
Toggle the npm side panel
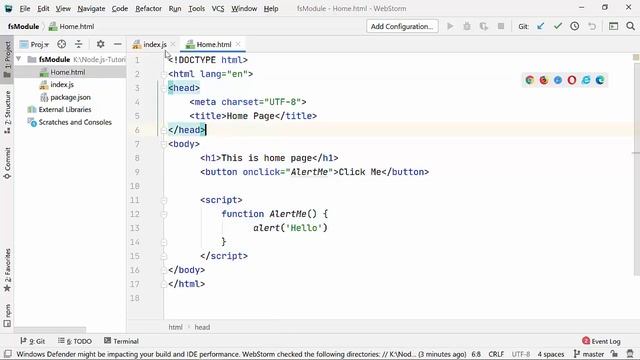(x=7, y=316)
